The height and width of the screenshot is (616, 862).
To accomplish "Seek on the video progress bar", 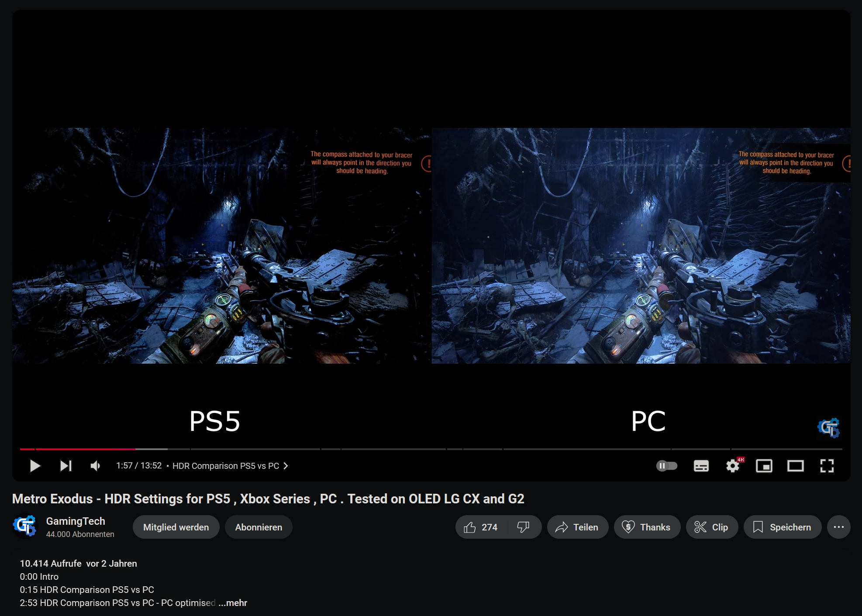I will 393,449.
